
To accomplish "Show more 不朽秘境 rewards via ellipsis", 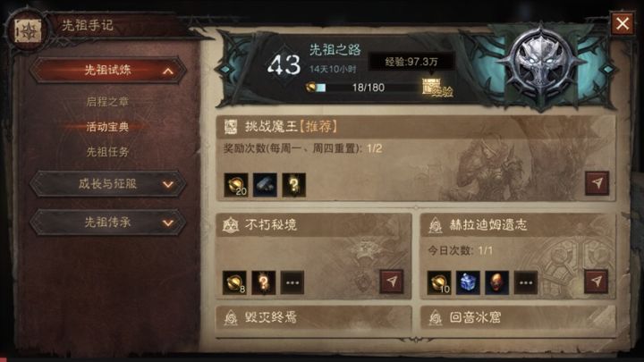I will (x=292, y=282).
